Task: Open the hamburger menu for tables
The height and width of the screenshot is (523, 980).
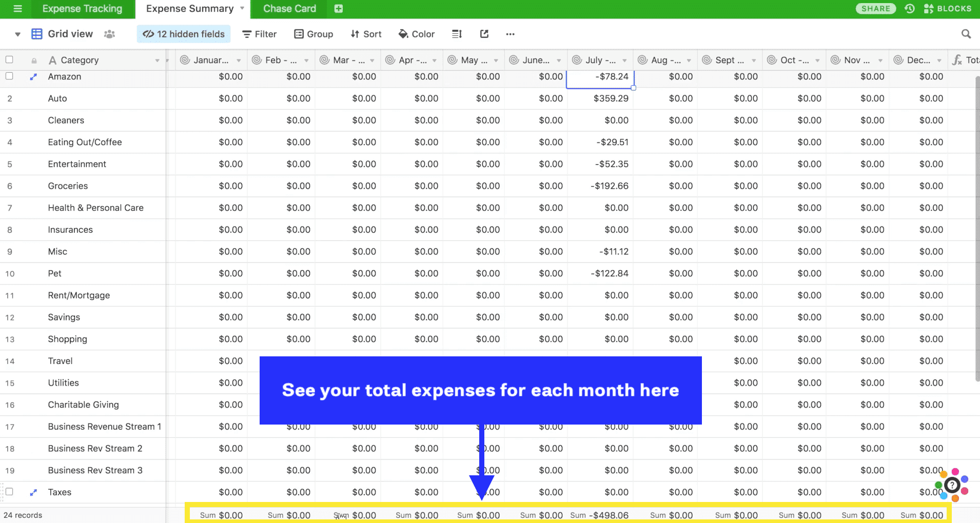Action: pos(17,9)
